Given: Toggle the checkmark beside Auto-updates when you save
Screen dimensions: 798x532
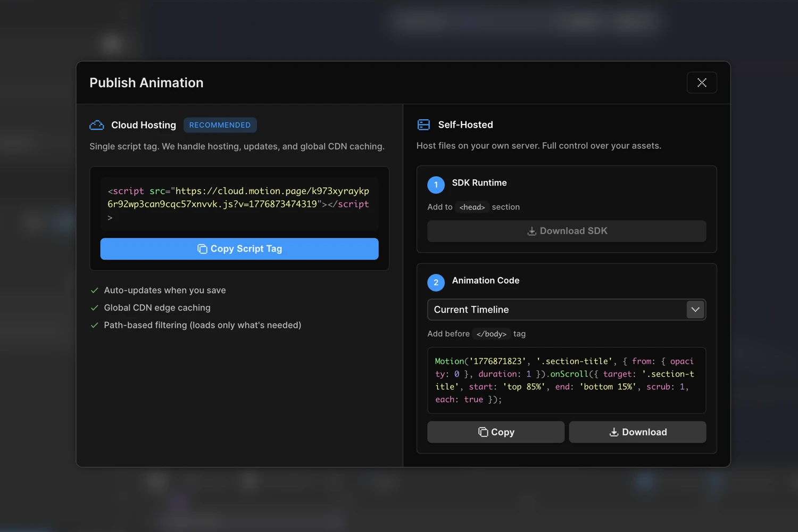Looking at the screenshot, I should tap(95, 290).
